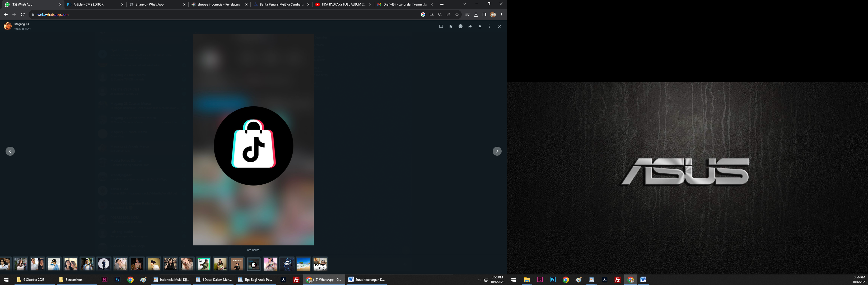The height and width of the screenshot is (285, 868).
Task: Open 'Surat Keterangan D...' Word taskbar button
Action: (x=366, y=280)
